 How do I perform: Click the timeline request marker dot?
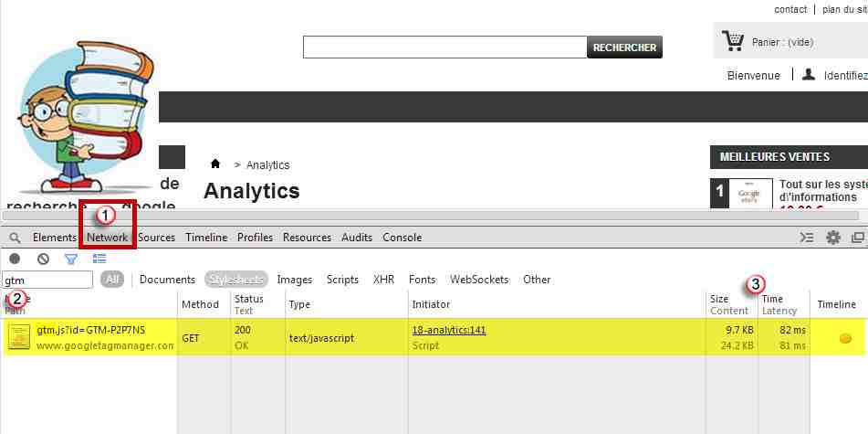[845, 339]
